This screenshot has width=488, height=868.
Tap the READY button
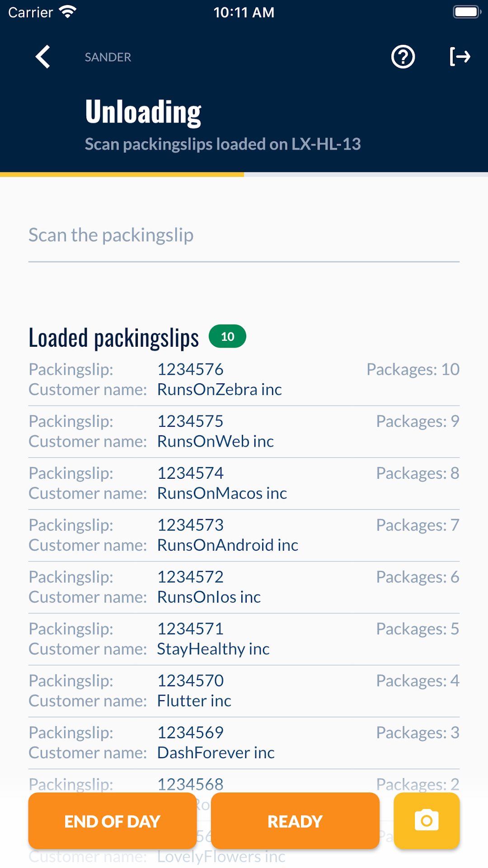[295, 821]
